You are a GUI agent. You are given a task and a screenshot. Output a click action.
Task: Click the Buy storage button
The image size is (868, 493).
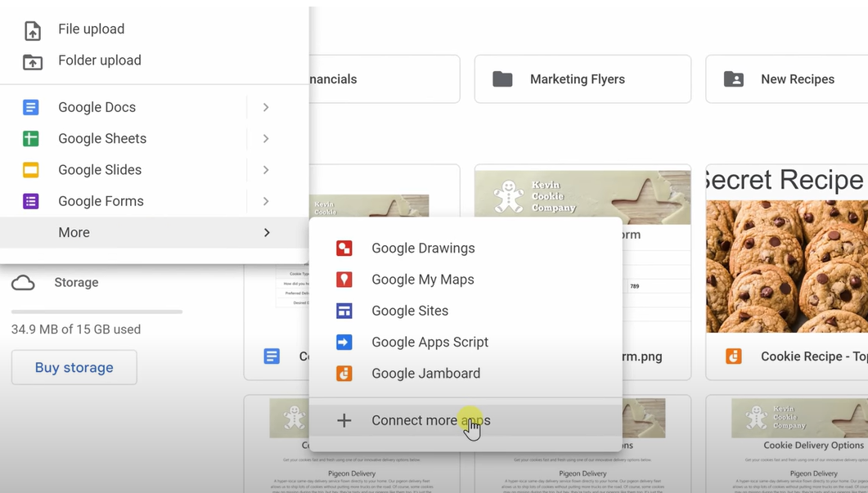tap(74, 368)
